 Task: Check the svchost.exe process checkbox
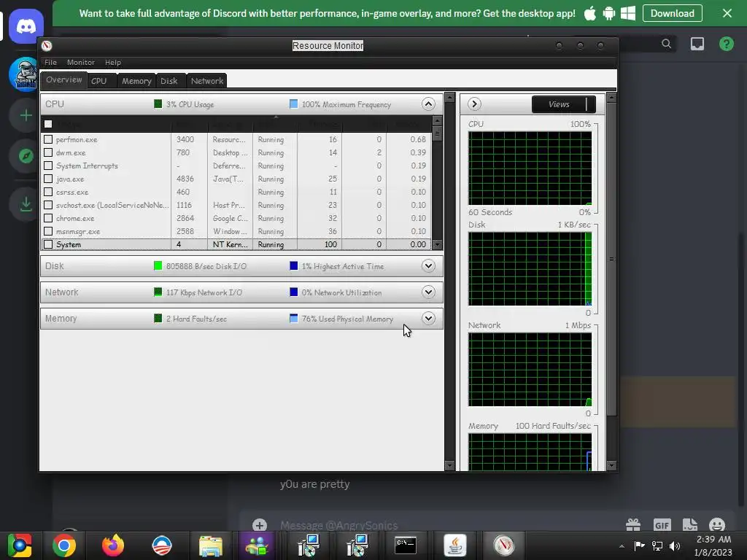click(x=48, y=205)
